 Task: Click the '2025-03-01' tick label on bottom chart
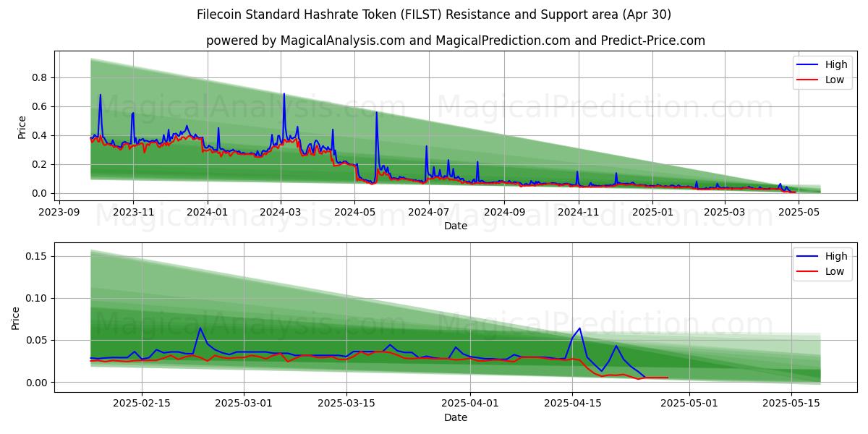[244, 404]
